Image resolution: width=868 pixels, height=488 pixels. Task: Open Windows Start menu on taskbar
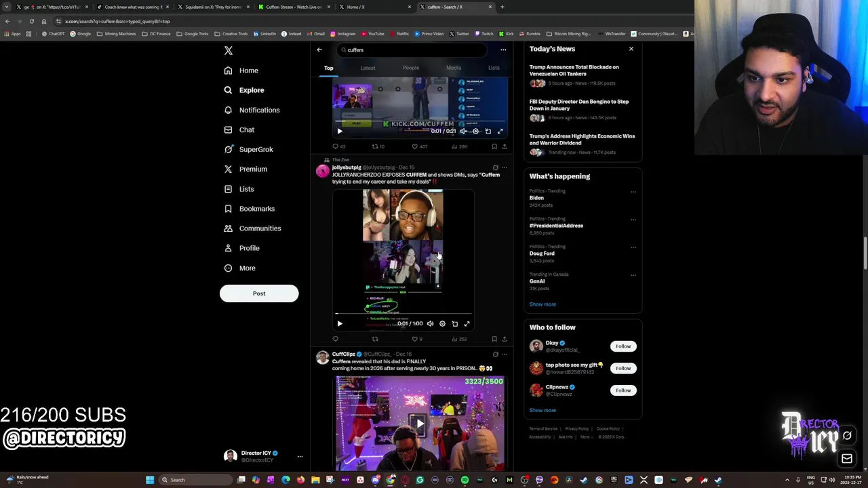[x=150, y=480]
